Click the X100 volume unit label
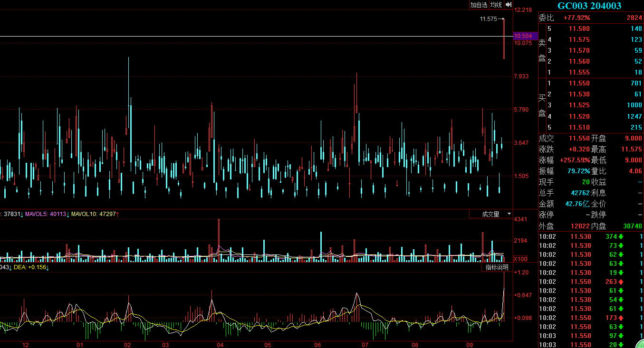Viewport: 644px width, 348px height. pos(521,259)
